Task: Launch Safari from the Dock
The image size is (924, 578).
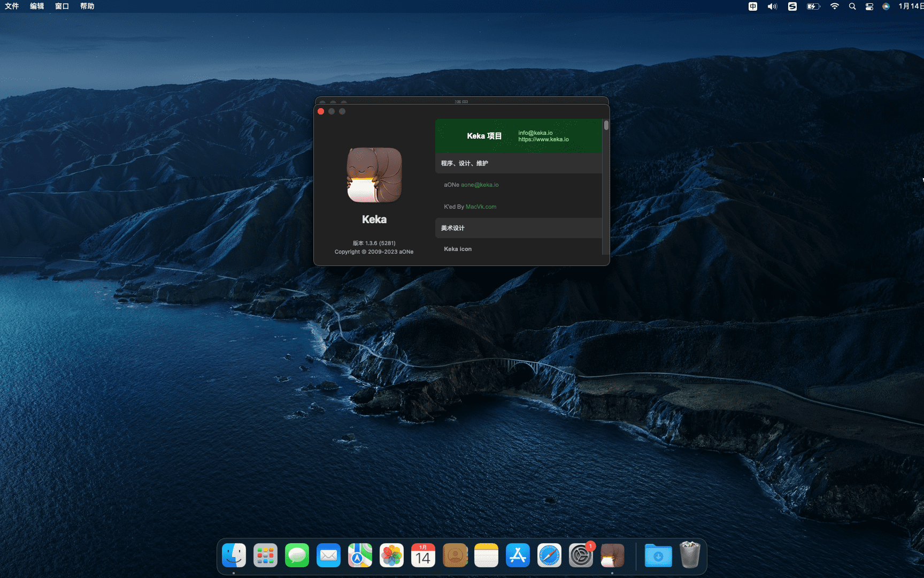Action: pyautogui.click(x=549, y=556)
